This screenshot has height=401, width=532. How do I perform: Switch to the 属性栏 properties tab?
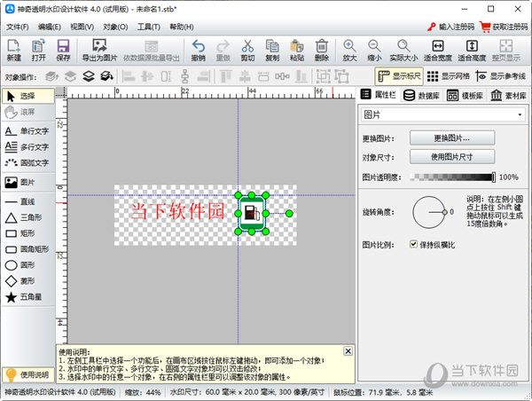point(379,94)
